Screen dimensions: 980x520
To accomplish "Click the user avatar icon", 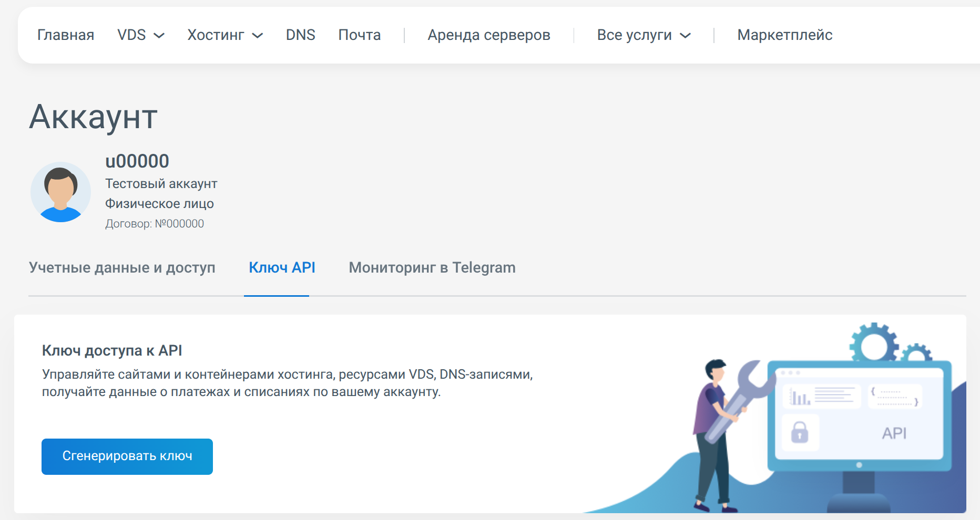I will [60, 192].
